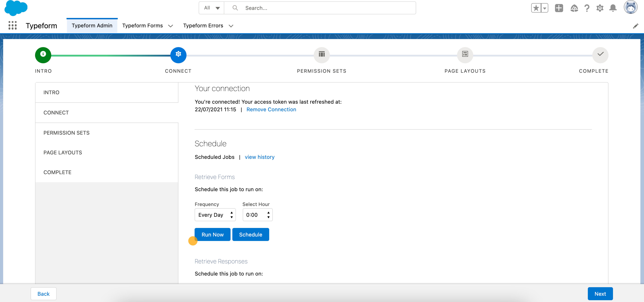Open the Select Hour 0:00 dropdown
The height and width of the screenshot is (302, 644).
[258, 215]
